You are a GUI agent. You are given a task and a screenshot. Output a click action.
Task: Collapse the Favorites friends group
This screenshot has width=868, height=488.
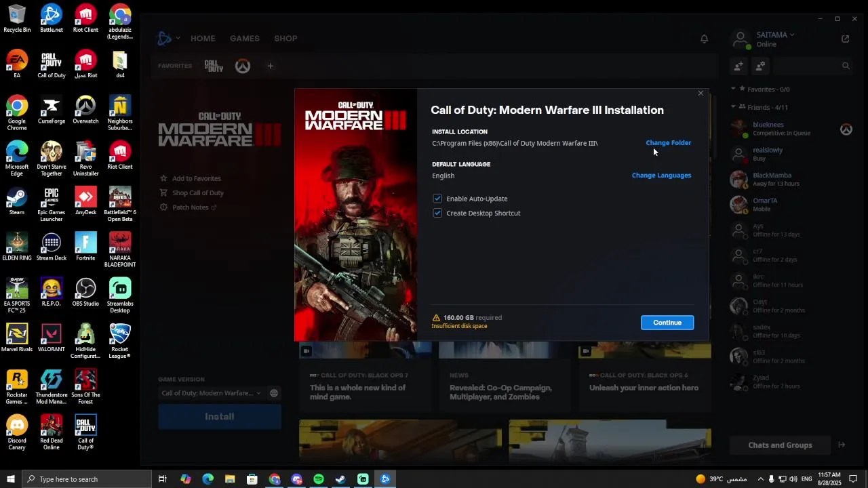point(733,89)
